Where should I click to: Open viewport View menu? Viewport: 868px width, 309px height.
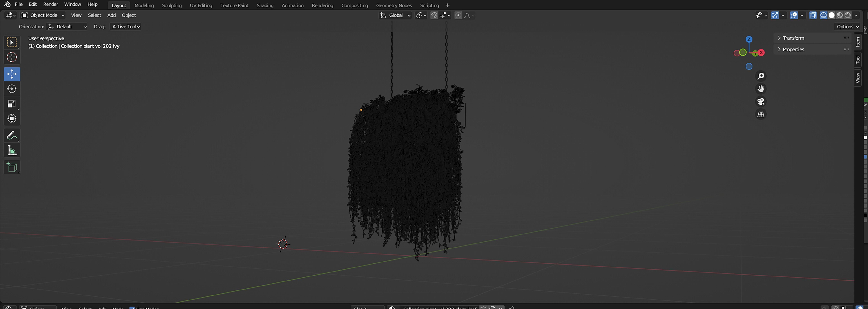[x=76, y=15]
